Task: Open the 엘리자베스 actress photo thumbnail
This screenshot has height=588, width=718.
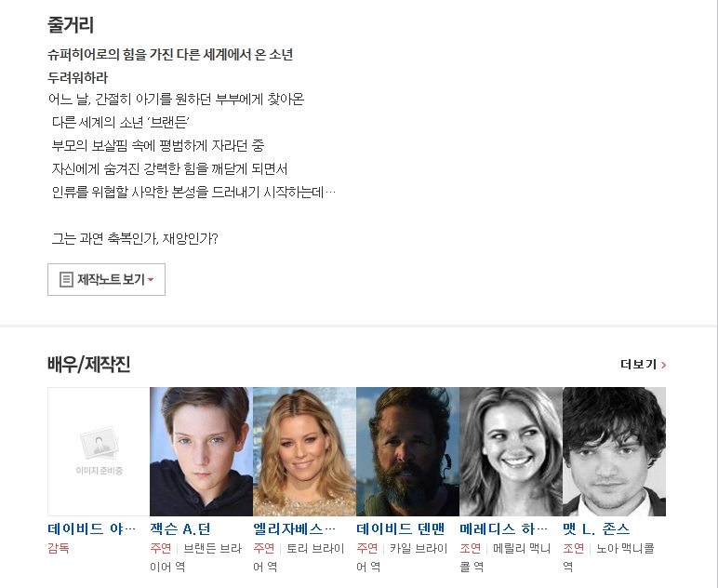Action: [x=304, y=451]
